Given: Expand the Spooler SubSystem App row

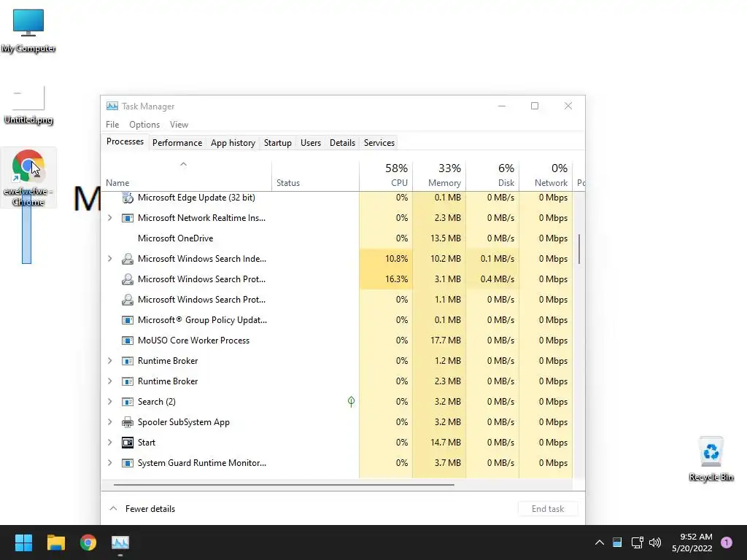Looking at the screenshot, I should click(110, 422).
